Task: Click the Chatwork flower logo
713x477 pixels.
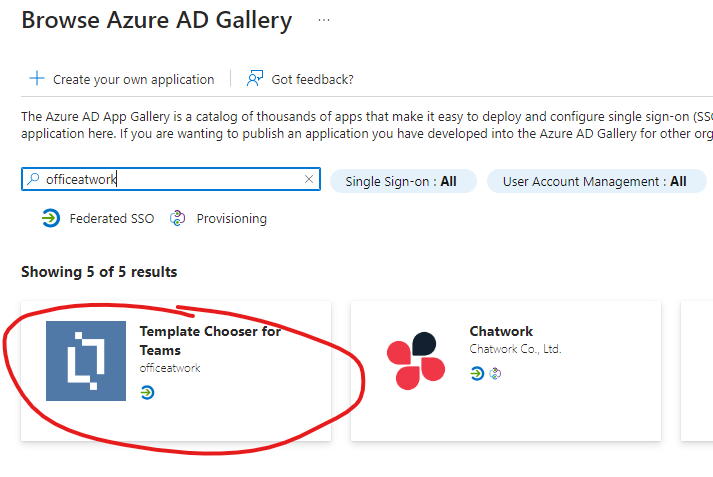Action: [x=415, y=360]
